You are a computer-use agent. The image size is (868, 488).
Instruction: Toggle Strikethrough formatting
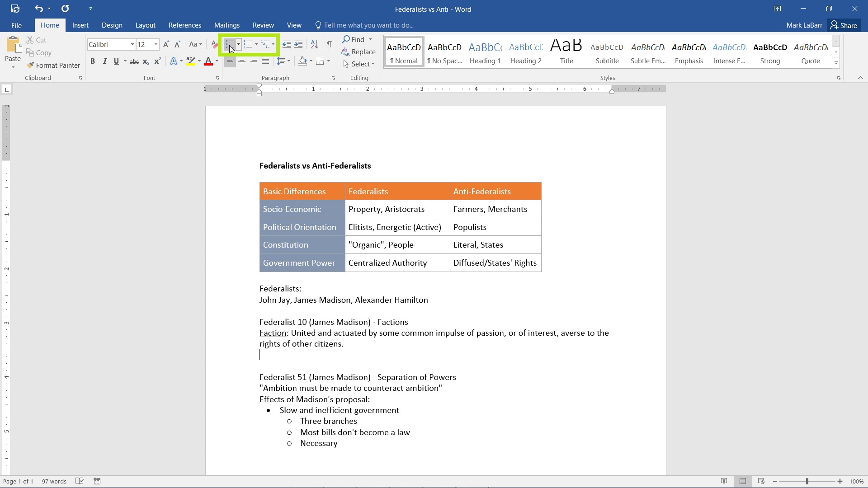click(134, 61)
